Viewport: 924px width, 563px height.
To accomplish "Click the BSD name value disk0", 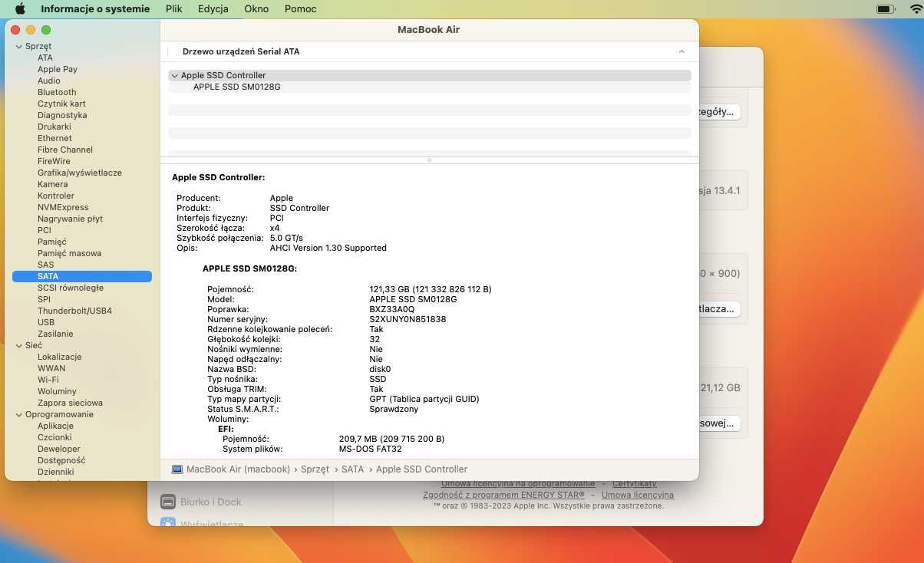I will pyautogui.click(x=380, y=369).
